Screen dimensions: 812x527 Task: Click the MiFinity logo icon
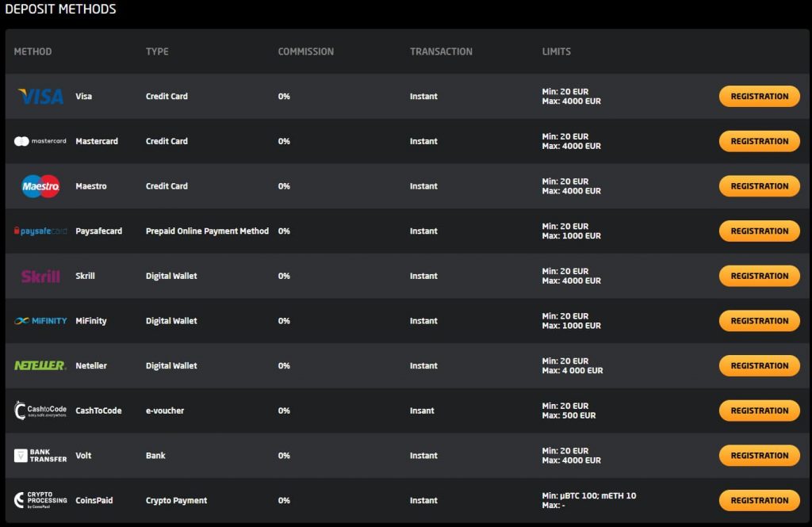(40, 321)
